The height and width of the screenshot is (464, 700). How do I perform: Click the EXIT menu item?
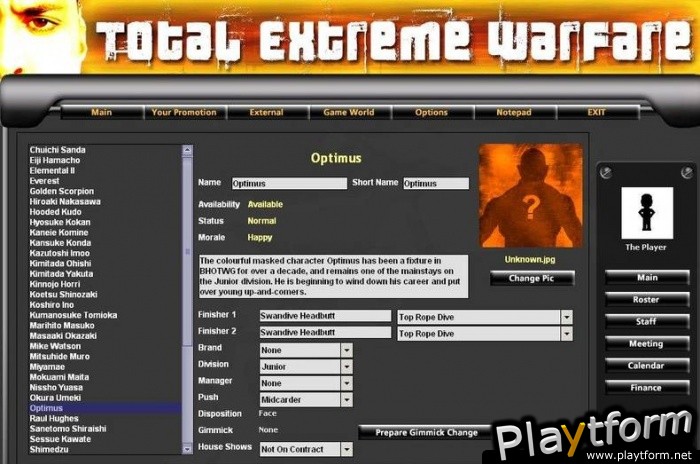click(x=596, y=112)
